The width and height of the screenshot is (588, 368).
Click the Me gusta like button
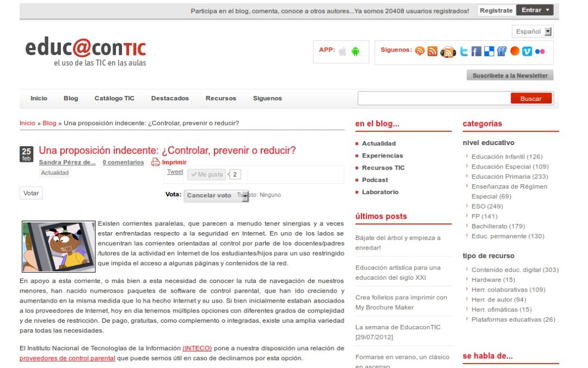(207, 174)
